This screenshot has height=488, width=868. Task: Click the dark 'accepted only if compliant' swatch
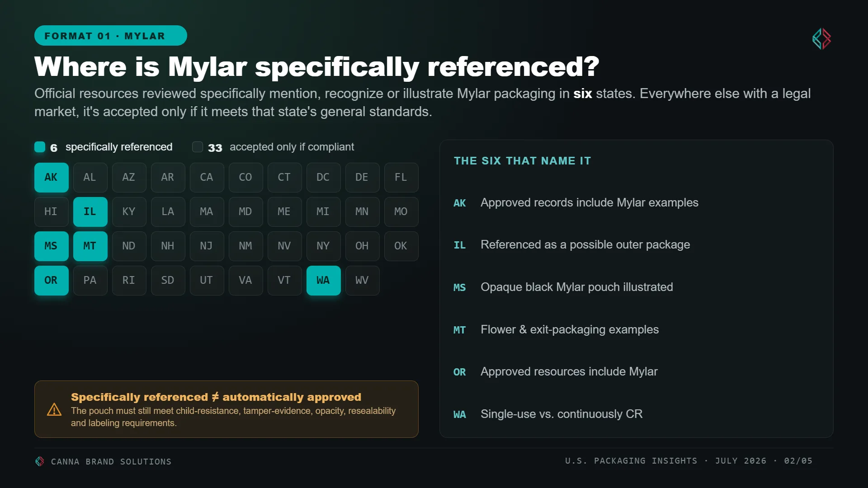click(x=198, y=147)
